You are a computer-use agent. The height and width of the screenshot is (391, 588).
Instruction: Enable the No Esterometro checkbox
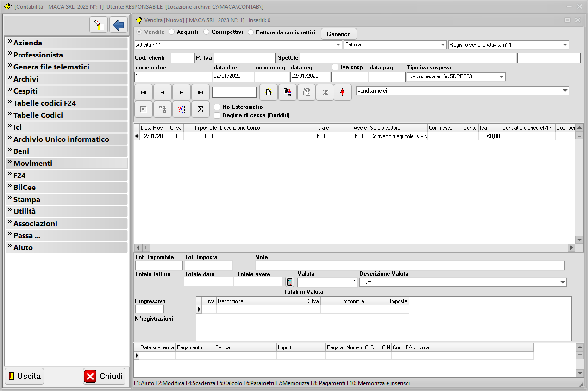coord(217,107)
